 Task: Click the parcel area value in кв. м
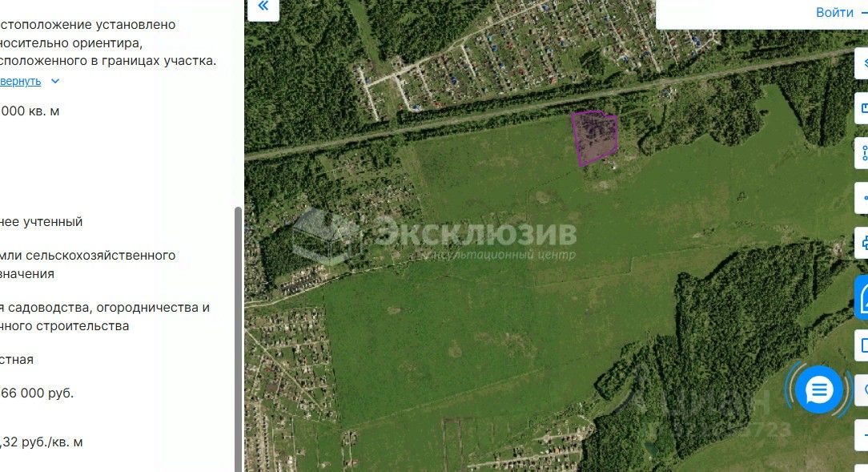tap(30, 111)
